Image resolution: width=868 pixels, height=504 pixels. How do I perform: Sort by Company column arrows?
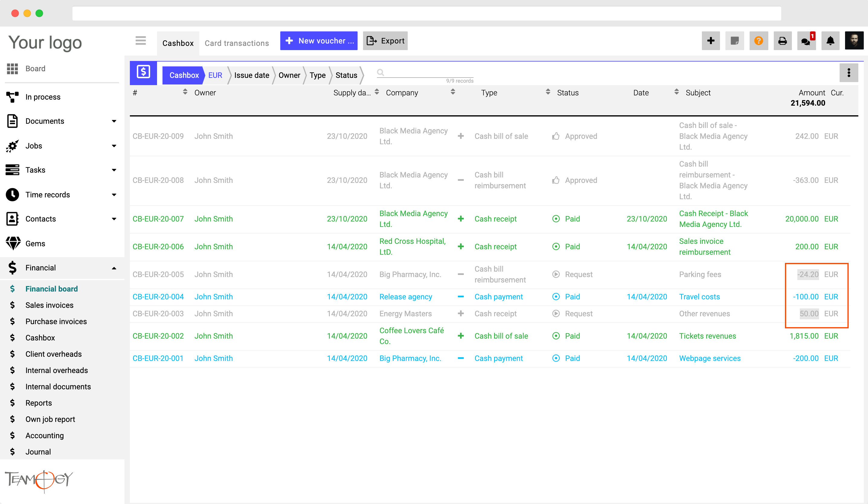453,91
